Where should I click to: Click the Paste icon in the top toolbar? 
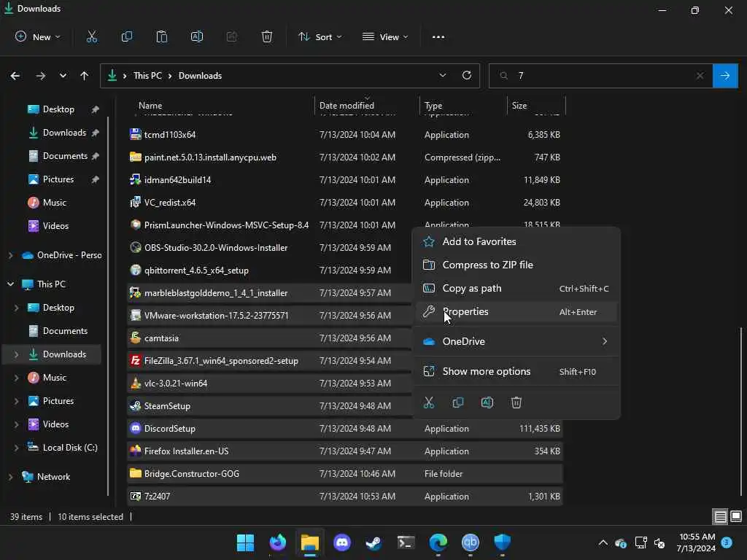[x=162, y=36]
